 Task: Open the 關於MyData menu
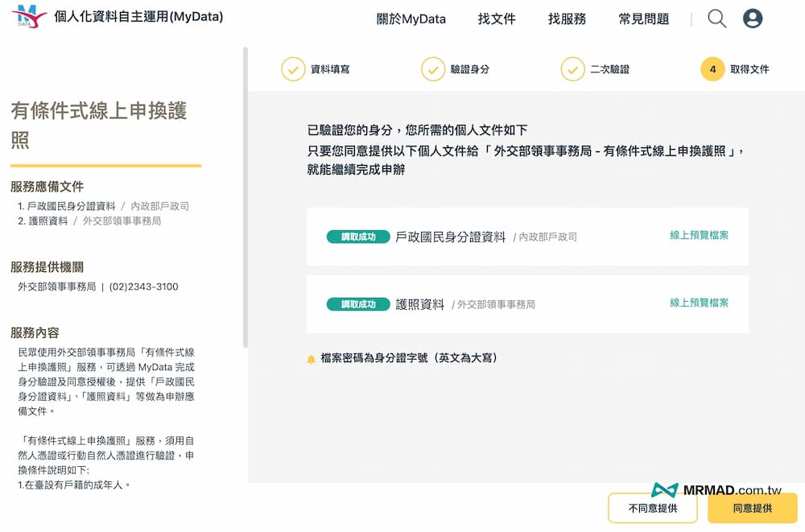[x=411, y=19]
